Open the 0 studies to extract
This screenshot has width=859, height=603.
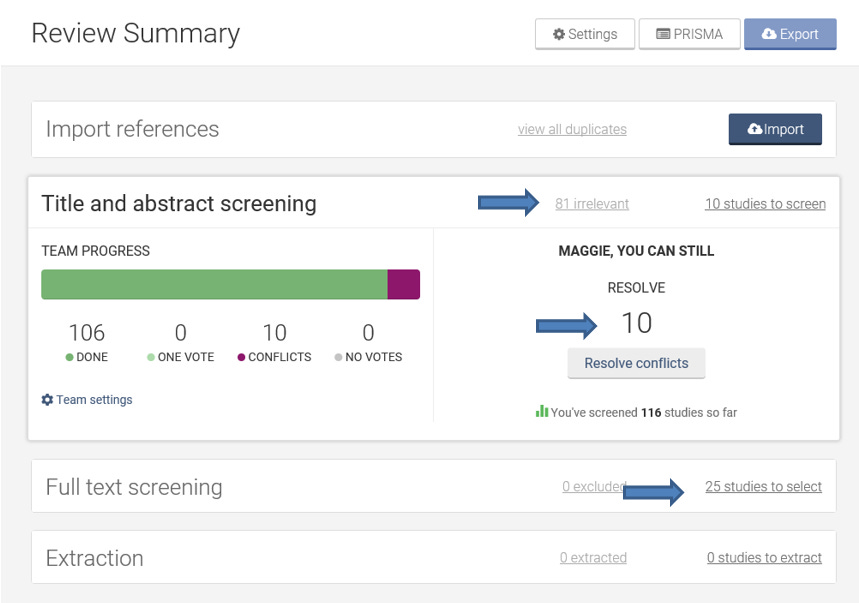click(763, 558)
